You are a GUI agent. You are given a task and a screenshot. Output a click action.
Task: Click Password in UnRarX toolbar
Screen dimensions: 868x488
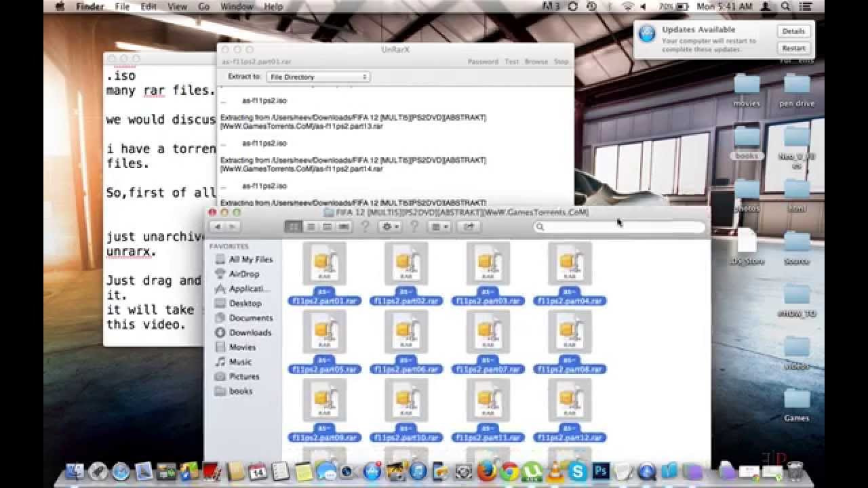[483, 62]
